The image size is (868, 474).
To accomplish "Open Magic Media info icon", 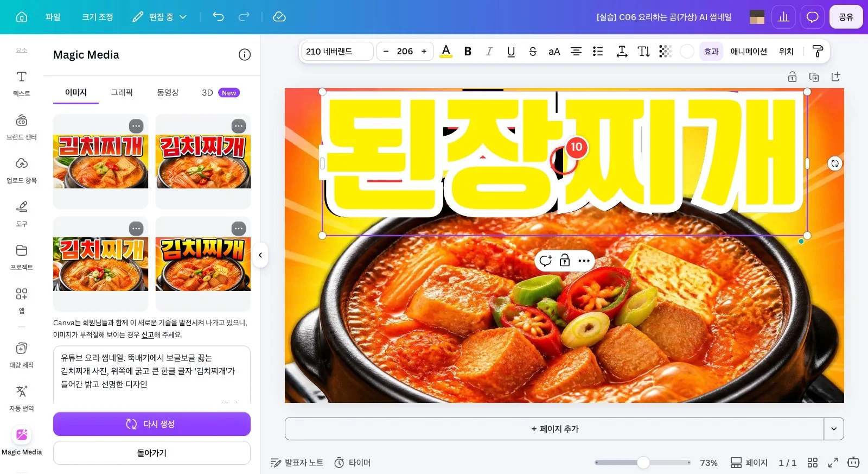I will [x=245, y=54].
